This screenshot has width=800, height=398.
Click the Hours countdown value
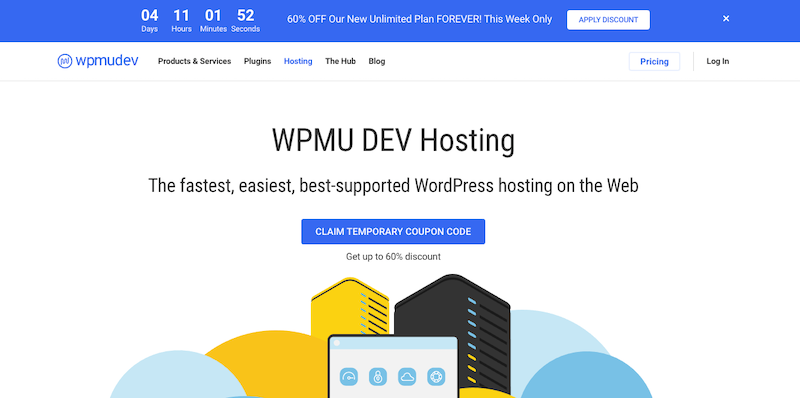(181, 15)
